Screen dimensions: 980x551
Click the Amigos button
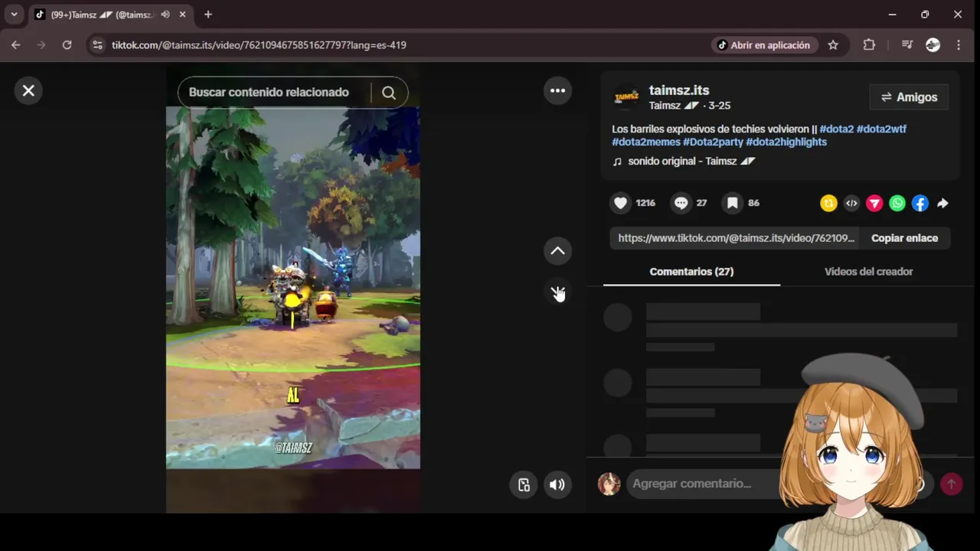909,97
